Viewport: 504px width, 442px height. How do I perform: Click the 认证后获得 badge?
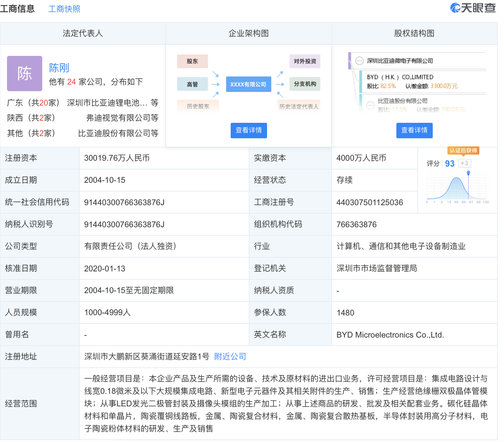pyautogui.click(x=463, y=150)
